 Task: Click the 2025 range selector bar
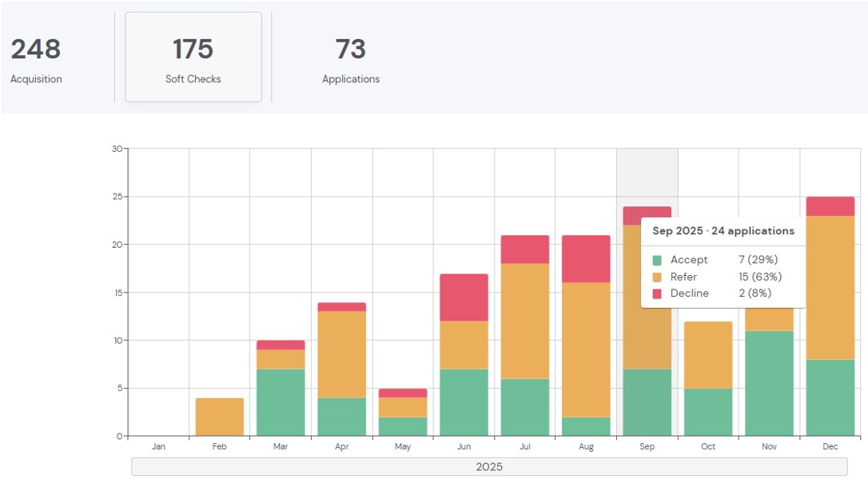click(x=489, y=466)
